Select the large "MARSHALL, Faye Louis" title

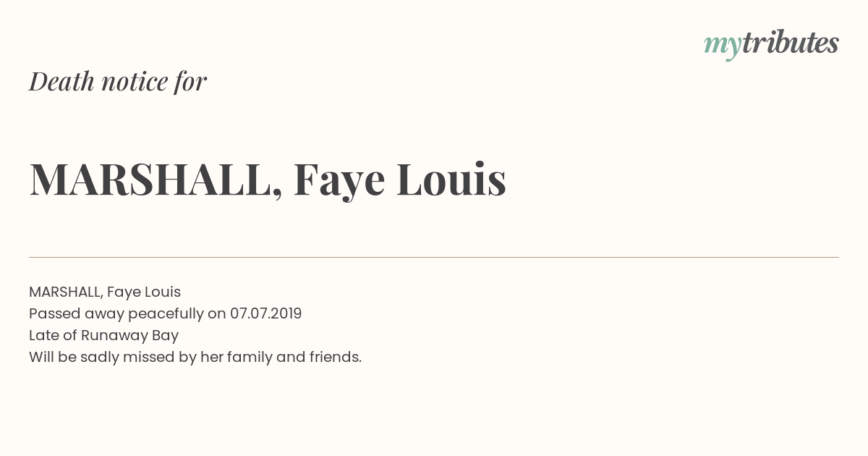pos(268,180)
